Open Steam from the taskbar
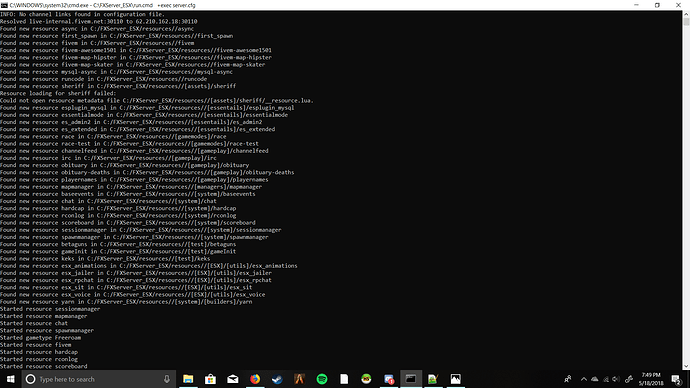 277,379
